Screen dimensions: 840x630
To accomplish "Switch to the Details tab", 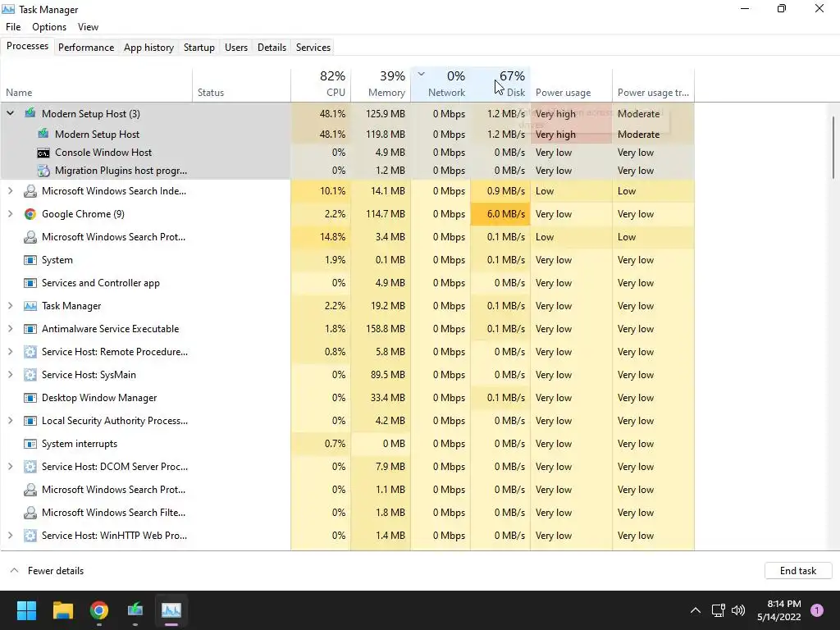I will [x=272, y=47].
